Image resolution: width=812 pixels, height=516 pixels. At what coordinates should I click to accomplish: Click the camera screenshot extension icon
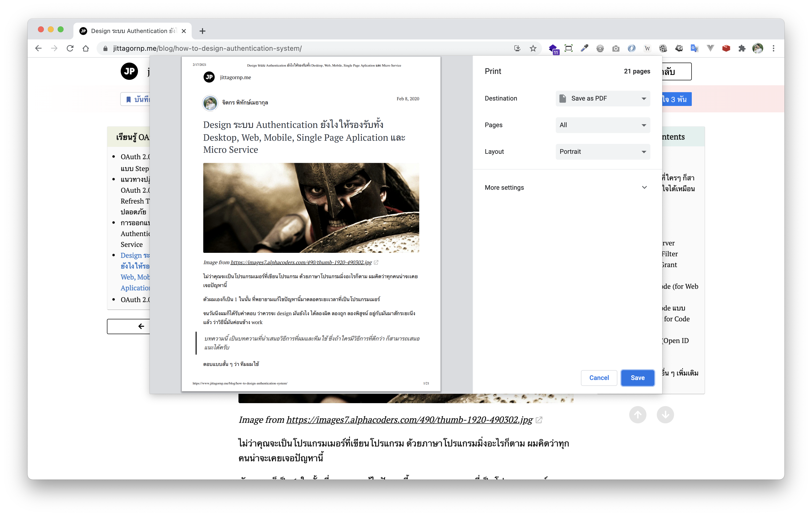coord(616,48)
